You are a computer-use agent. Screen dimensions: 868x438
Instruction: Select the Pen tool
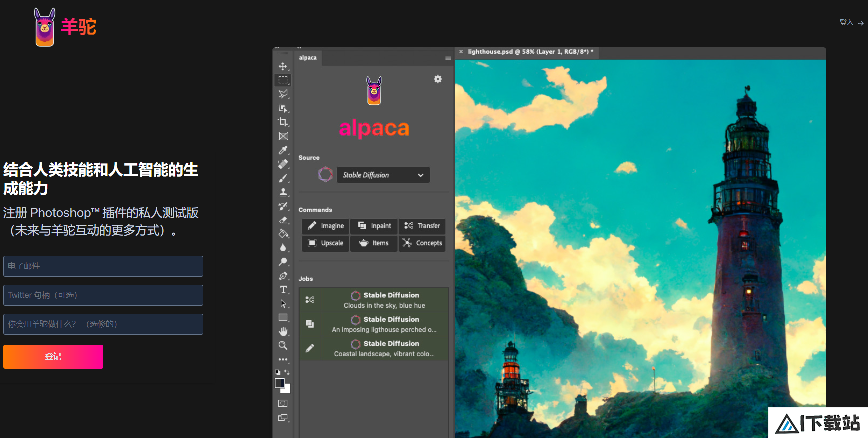coord(283,275)
